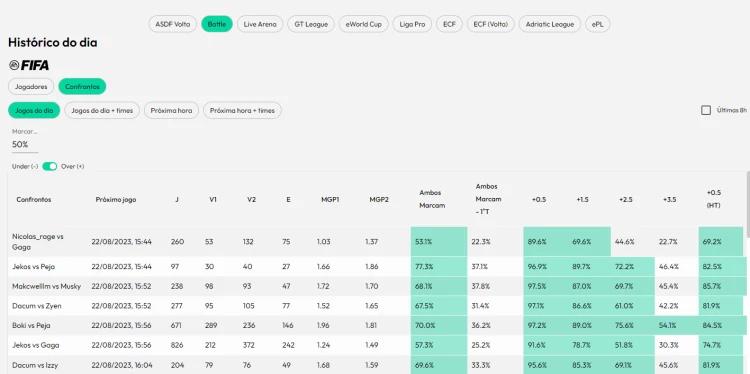750x374 pixels.
Task: Click the Marcar 50% input field
Action: (25, 144)
